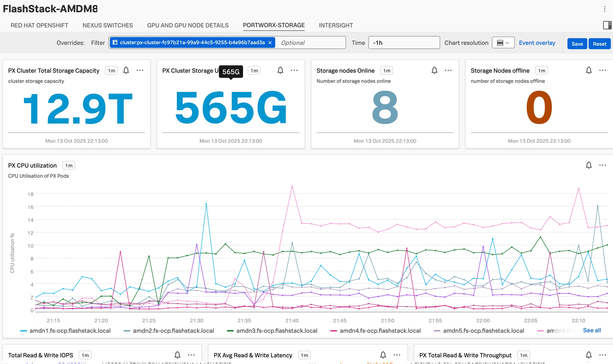Click alert bell on PX CPU utilization chart
The width and height of the screenshot is (613, 364).
(x=588, y=165)
